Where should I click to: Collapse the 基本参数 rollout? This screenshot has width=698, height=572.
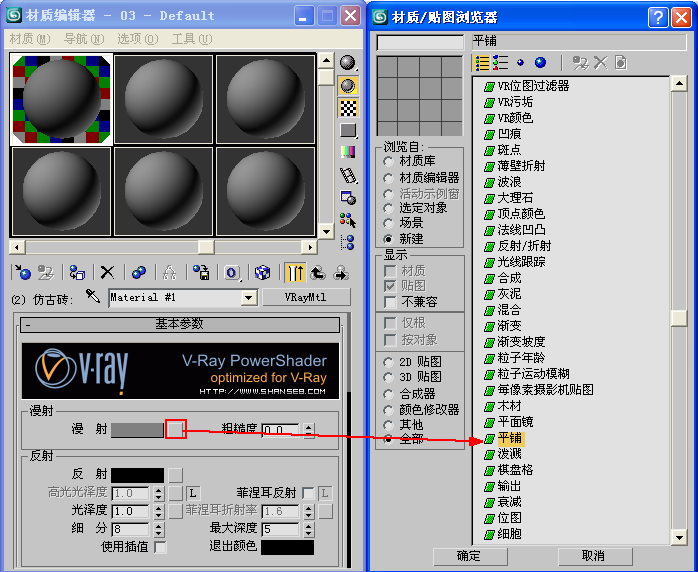click(179, 325)
